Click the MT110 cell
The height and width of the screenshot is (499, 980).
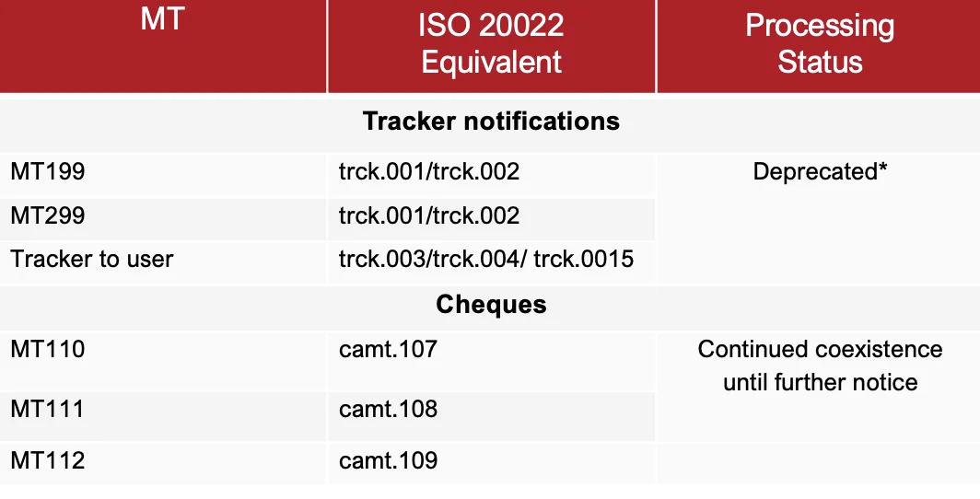pos(48,350)
